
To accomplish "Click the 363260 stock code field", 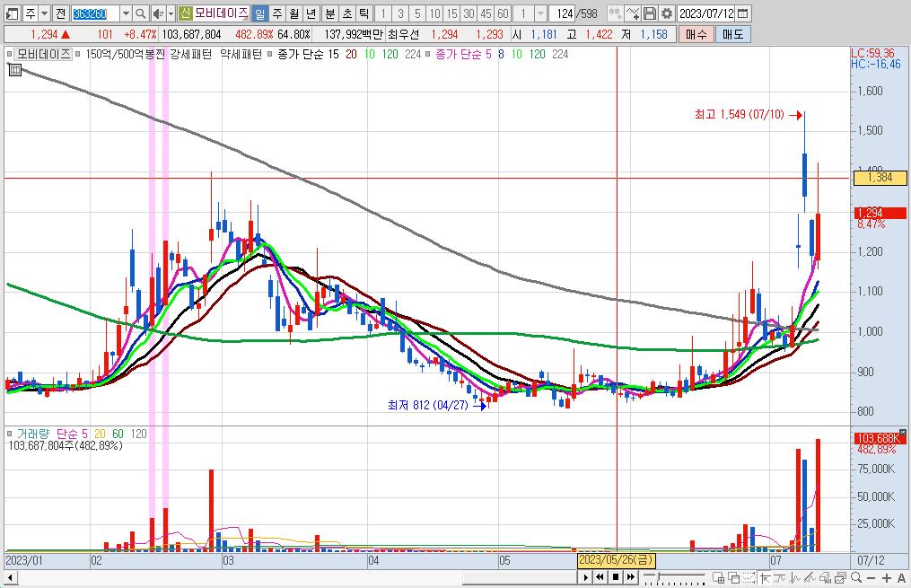I will click(x=96, y=13).
